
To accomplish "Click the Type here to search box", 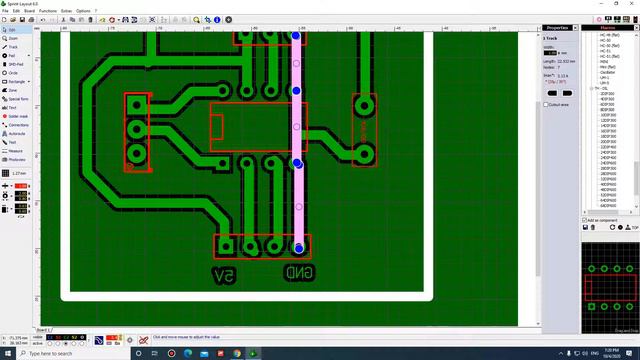I will [x=73, y=353].
